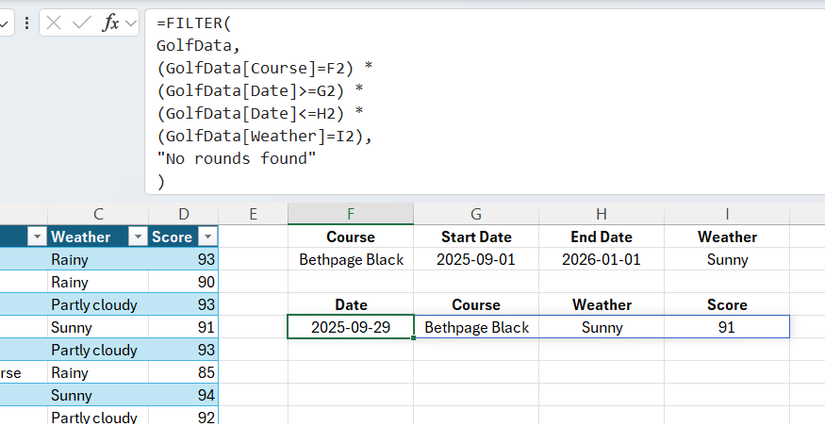Click the Weather header cell in column I

[727, 237]
